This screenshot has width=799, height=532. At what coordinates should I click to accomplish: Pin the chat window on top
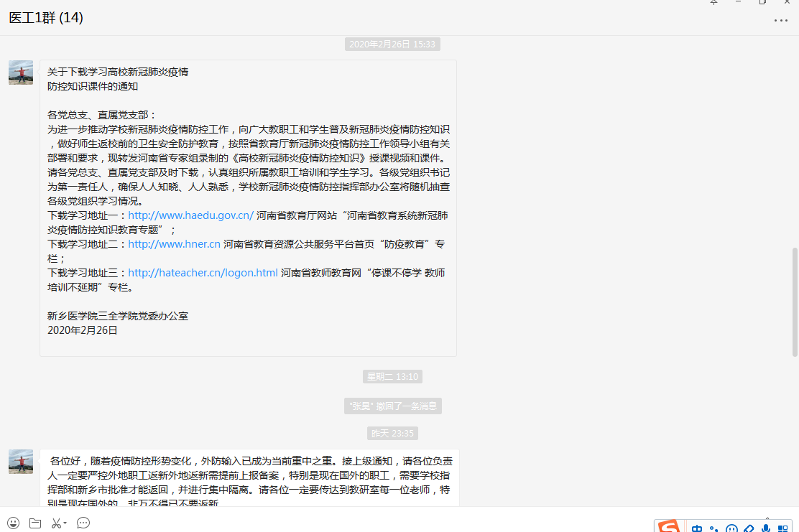point(713,3)
